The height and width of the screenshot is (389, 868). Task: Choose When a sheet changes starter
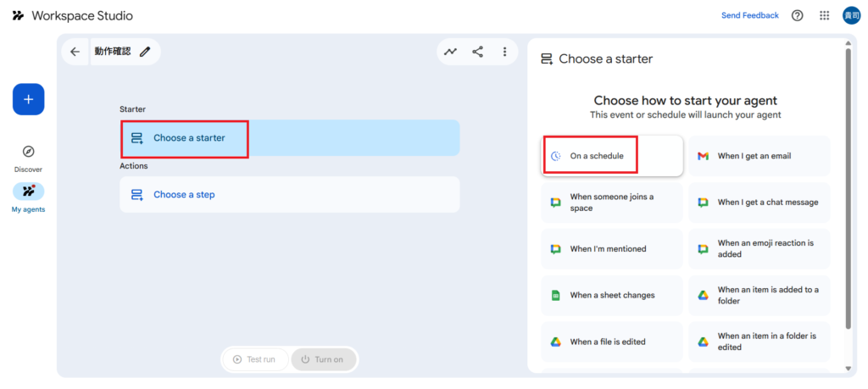(611, 295)
